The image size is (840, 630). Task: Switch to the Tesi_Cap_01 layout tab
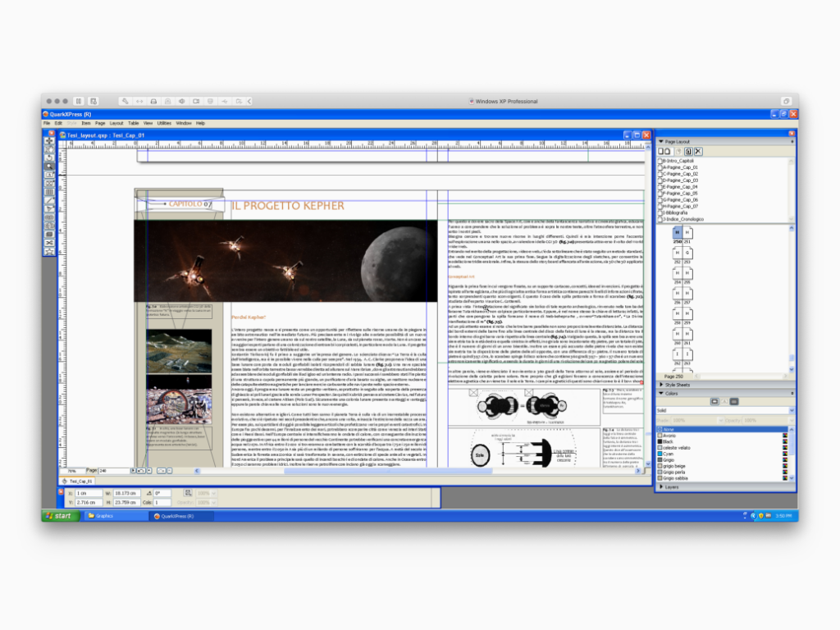(78, 482)
